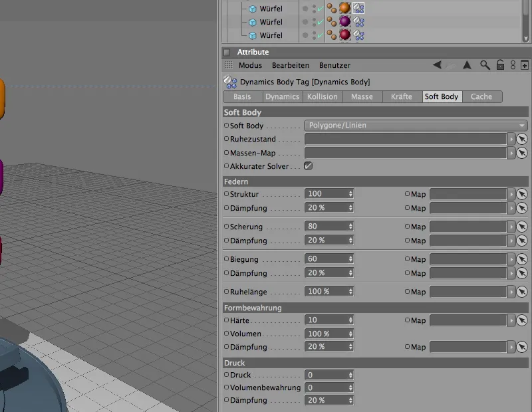
Task: Select the active Soft Body tab
Action: pyautogui.click(x=442, y=96)
